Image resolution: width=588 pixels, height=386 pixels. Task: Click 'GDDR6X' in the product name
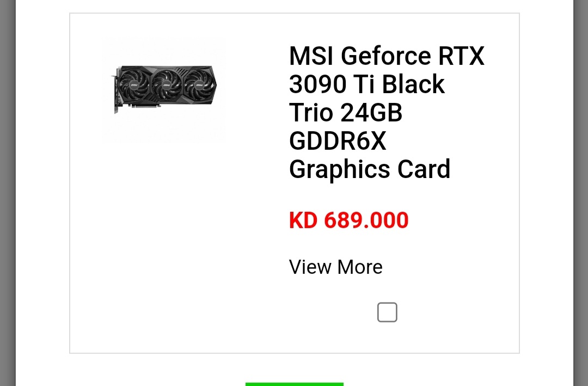pos(338,141)
